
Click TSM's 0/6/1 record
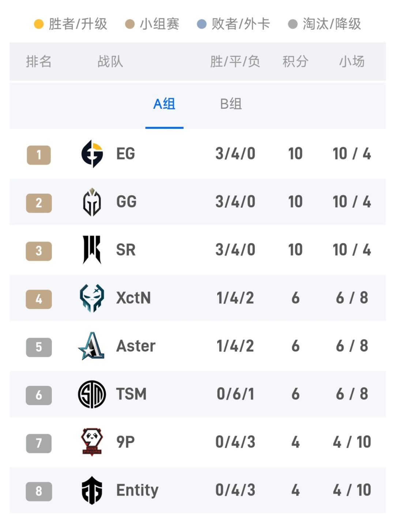[x=235, y=394]
